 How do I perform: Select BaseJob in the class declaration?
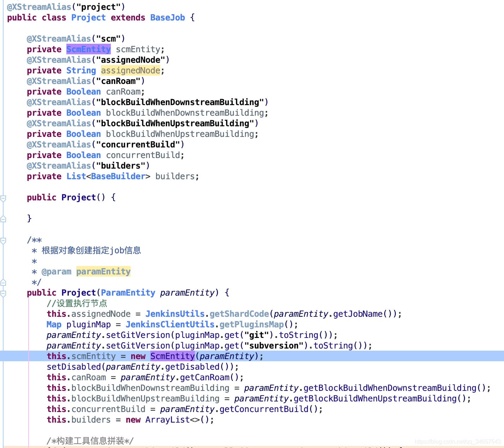tap(167, 17)
